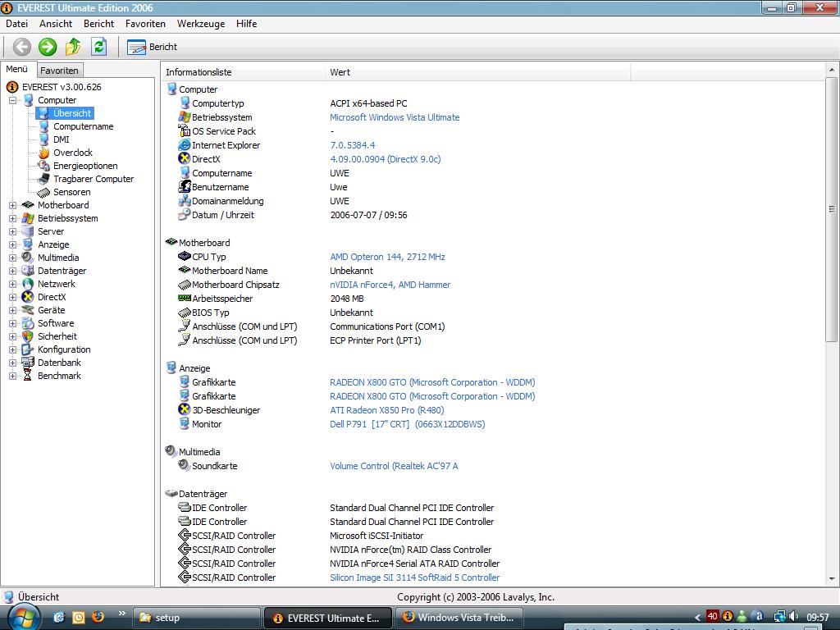Select the Energieoptionen icon in tree

pos(44,166)
